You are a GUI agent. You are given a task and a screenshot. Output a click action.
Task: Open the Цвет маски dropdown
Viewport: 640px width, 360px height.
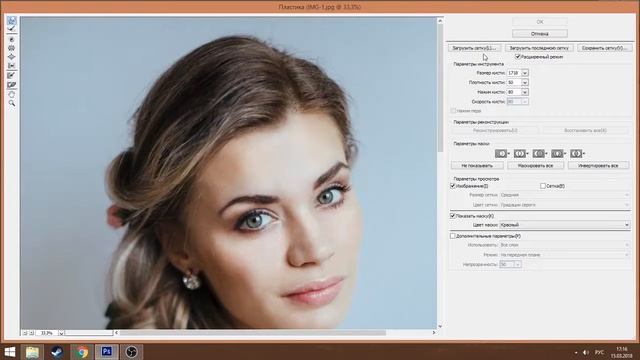[x=565, y=225]
